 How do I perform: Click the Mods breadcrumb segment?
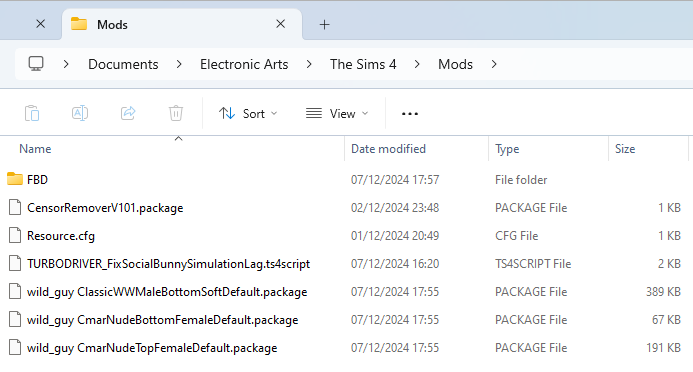click(x=455, y=65)
